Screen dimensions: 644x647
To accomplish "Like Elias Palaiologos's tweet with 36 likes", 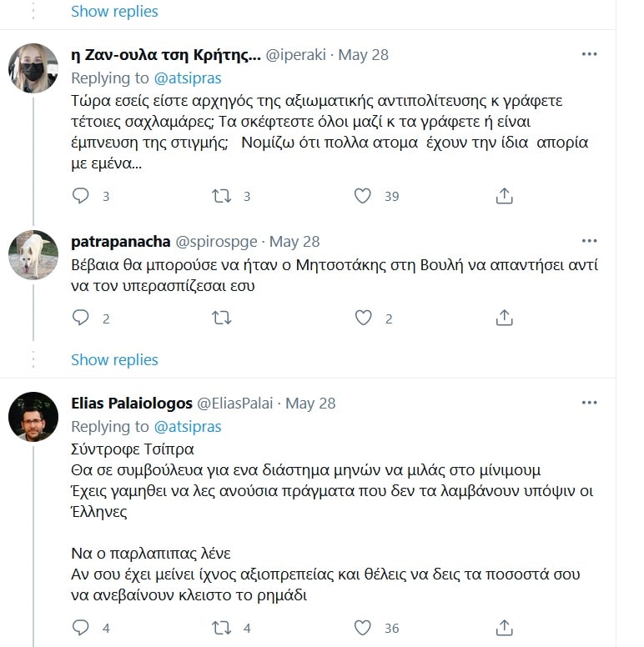I will [x=363, y=628].
